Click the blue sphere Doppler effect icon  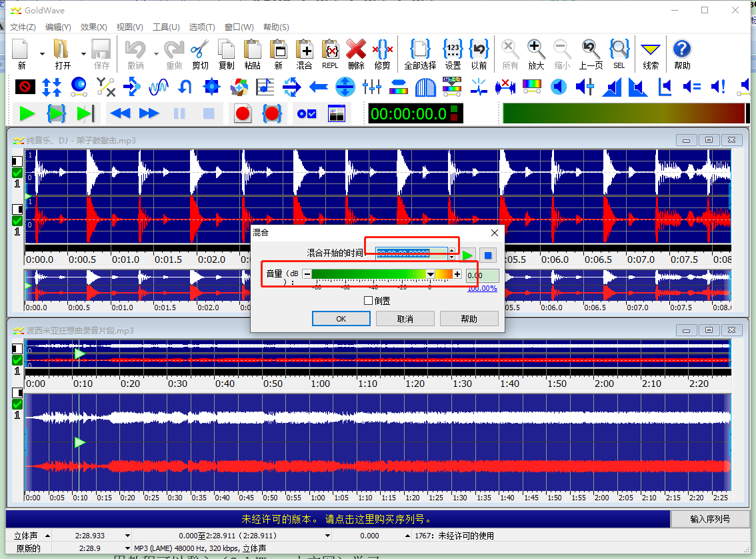coord(79,87)
